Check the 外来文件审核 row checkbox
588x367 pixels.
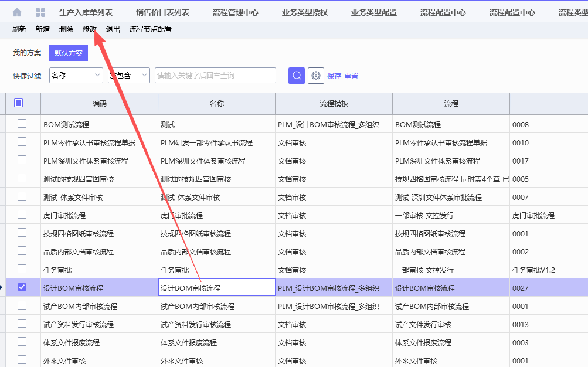click(22, 359)
